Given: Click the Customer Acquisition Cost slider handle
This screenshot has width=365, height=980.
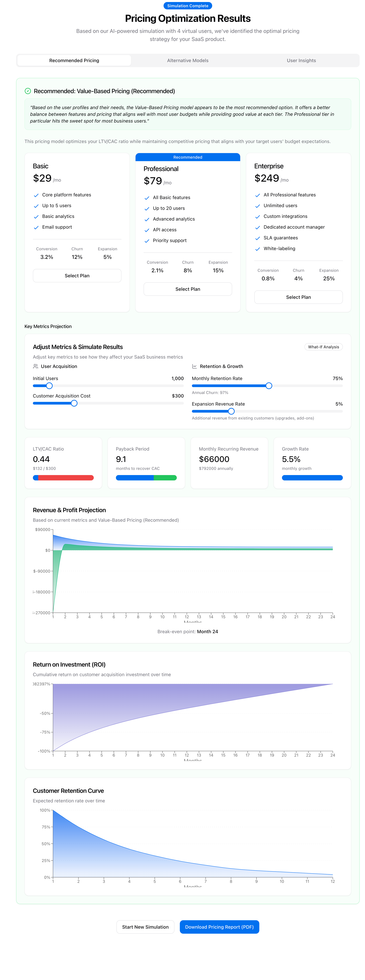Looking at the screenshot, I should pyautogui.click(x=74, y=403).
